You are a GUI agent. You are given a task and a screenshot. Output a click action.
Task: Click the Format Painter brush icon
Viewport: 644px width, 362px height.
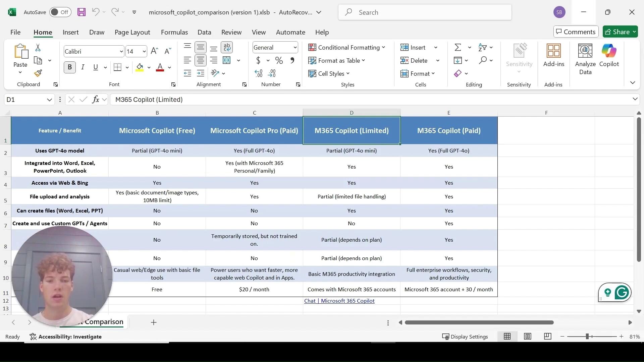tap(38, 73)
